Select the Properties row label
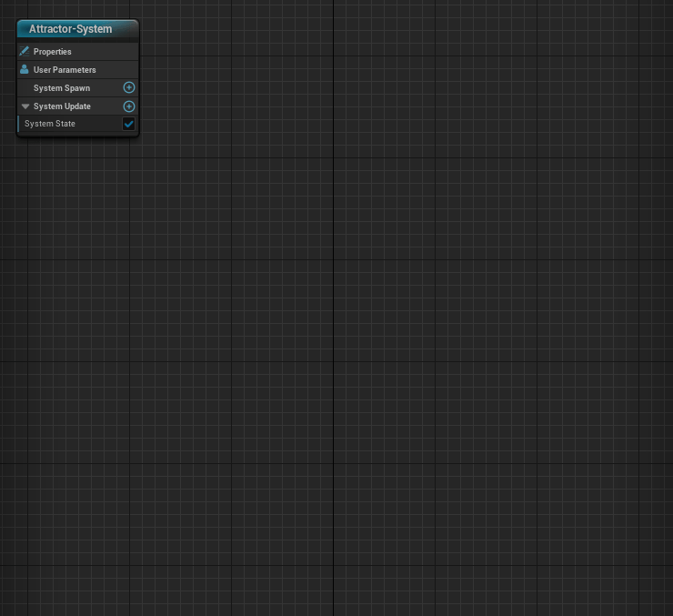Image resolution: width=673 pixels, height=616 pixels. pyautogui.click(x=52, y=52)
